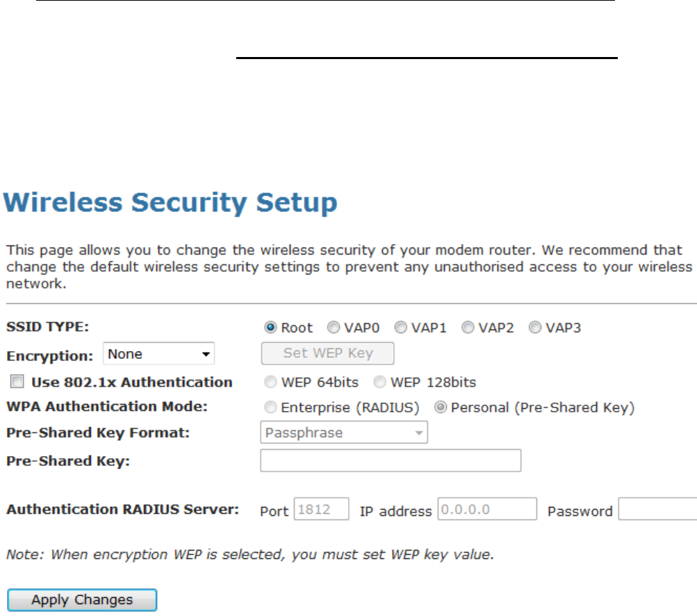The image size is (697, 616).
Task: Enable Use 802.1x Authentication checkbox
Action: click(x=17, y=382)
